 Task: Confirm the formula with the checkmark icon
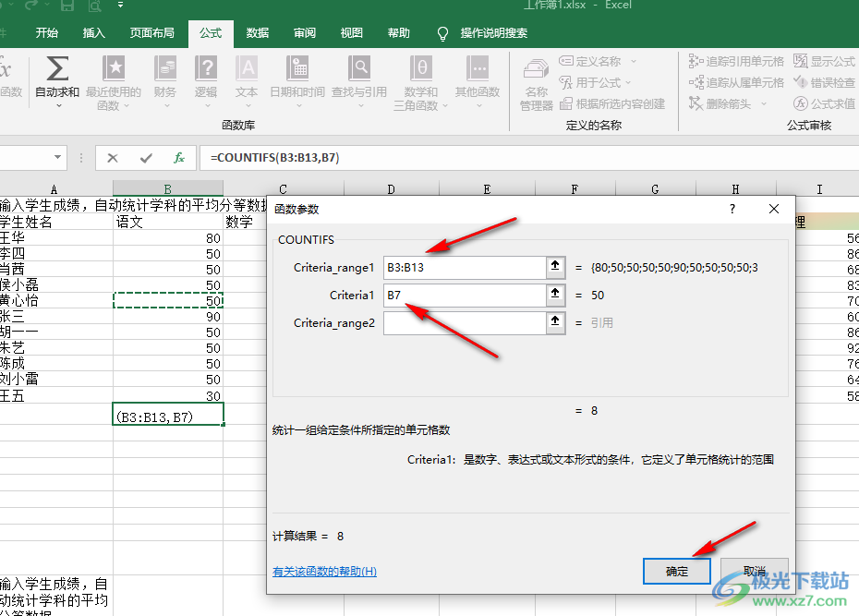(146, 158)
